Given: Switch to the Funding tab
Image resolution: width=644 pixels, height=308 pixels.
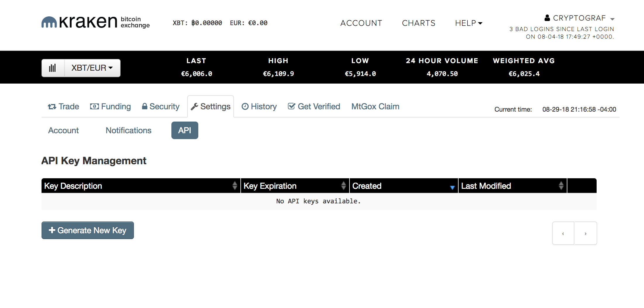Looking at the screenshot, I should pos(110,106).
